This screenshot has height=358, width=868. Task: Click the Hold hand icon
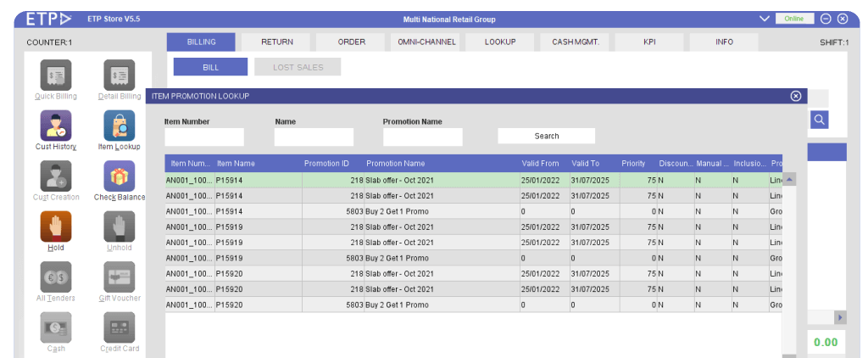click(55, 227)
